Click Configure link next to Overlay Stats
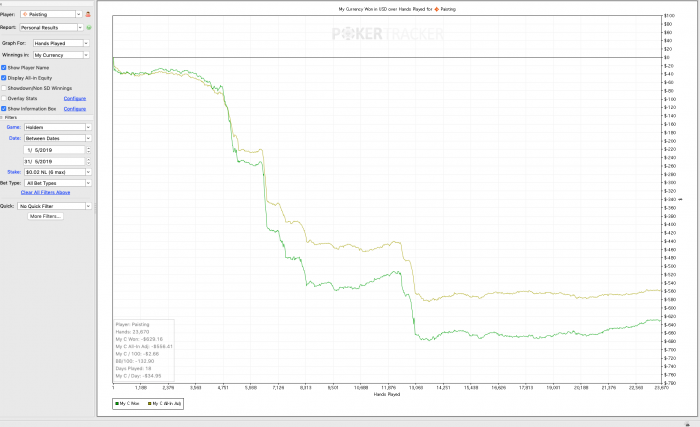The height and width of the screenshot is (427, 700). (75, 98)
